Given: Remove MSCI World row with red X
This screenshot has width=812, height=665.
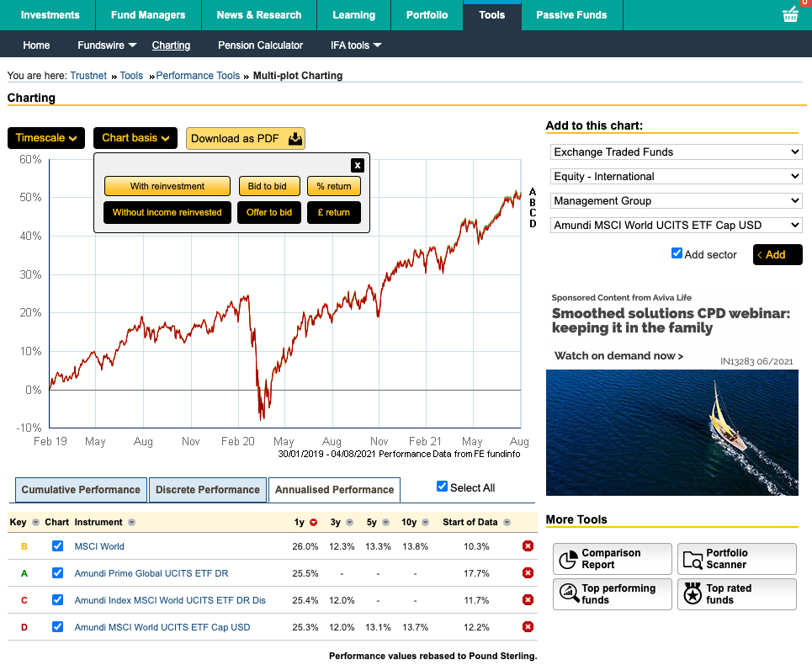Looking at the screenshot, I should tap(528, 546).
